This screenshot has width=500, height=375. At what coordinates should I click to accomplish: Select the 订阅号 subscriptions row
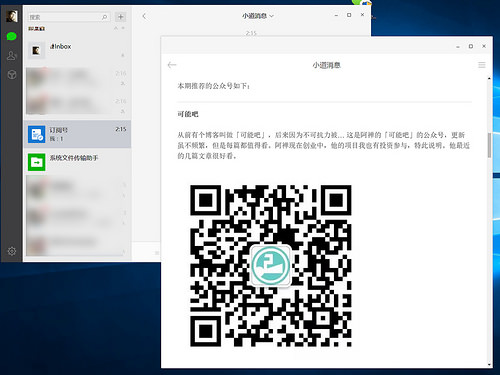coord(77,134)
